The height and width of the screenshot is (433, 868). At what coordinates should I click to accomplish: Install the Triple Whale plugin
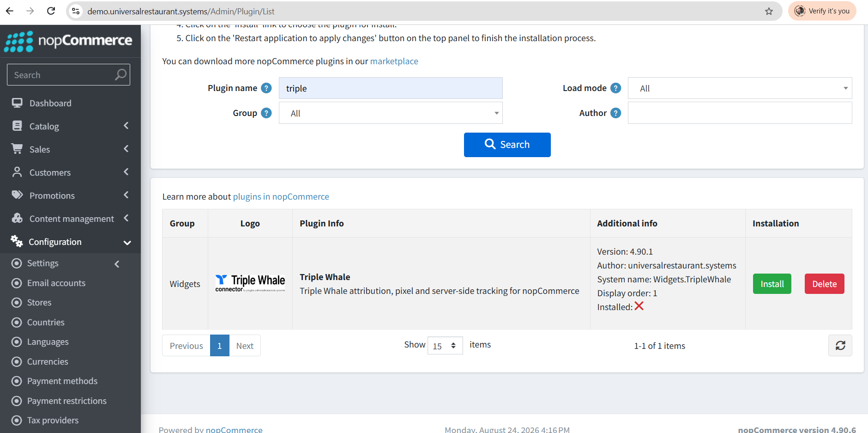tap(772, 284)
